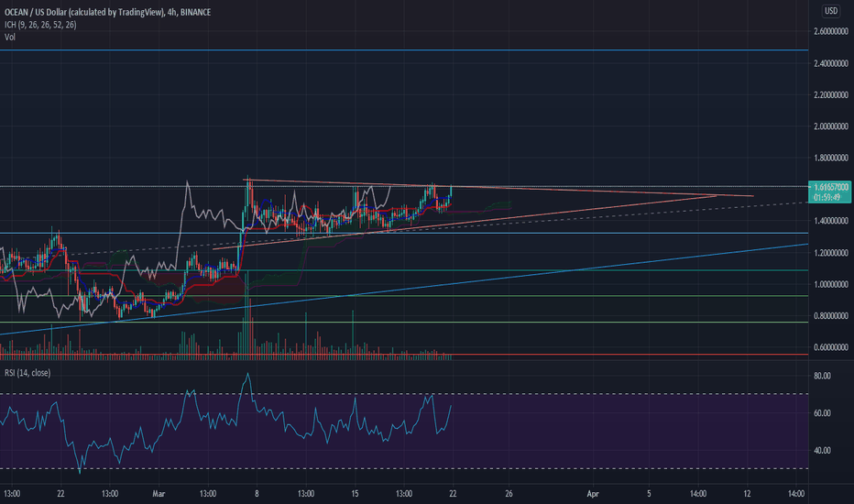
Task: Click the USD currency button
Action: click(x=830, y=11)
